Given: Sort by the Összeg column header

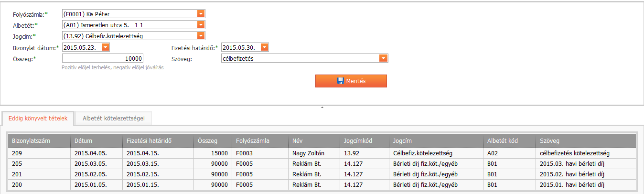Looking at the screenshot, I should pos(207,141).
